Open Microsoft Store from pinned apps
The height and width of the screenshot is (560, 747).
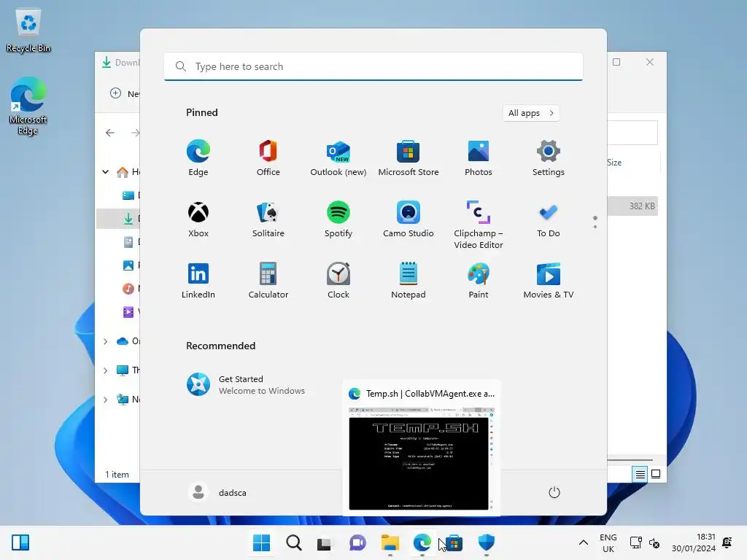(409, 158)
